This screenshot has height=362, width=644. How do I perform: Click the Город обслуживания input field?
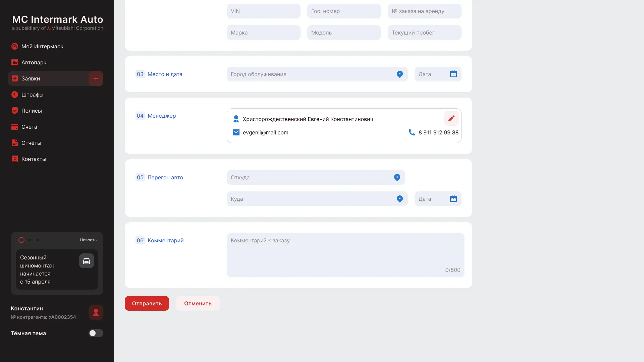pyautogui.click(x=317, y=74)
